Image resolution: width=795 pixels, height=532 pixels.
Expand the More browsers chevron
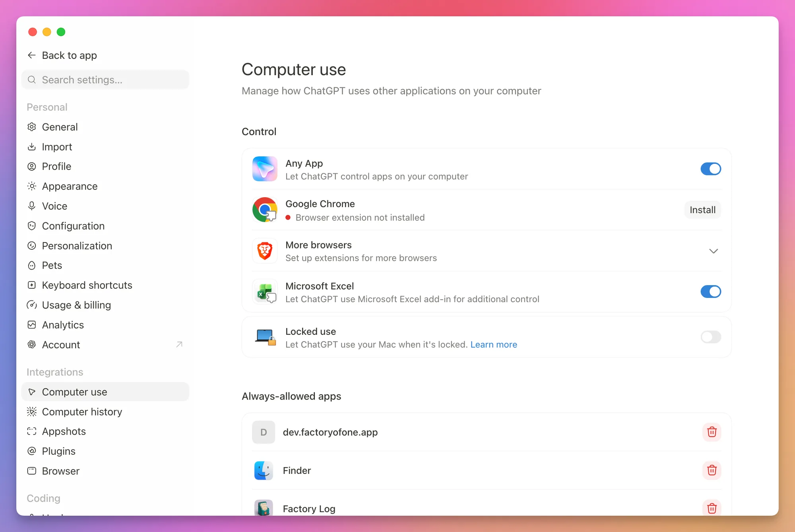pos(714,251)
